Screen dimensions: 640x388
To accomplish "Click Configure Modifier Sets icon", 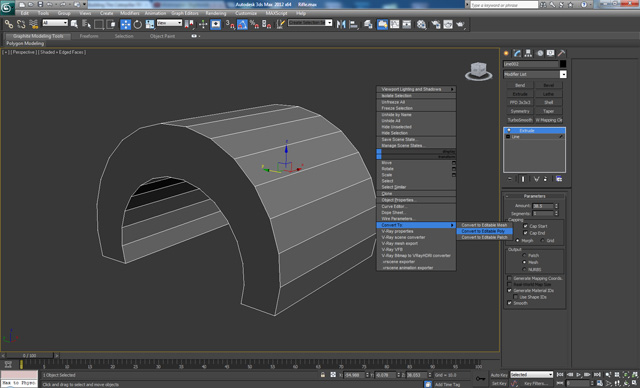I will [559, 179].
